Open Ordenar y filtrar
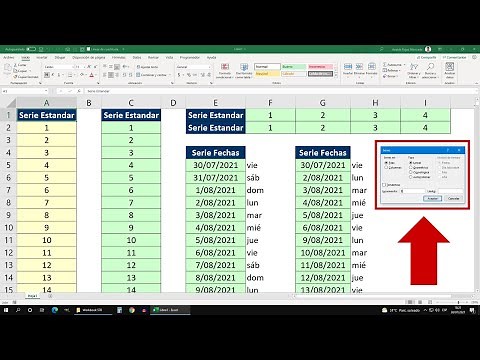480x360 pixels. [414, 71]
